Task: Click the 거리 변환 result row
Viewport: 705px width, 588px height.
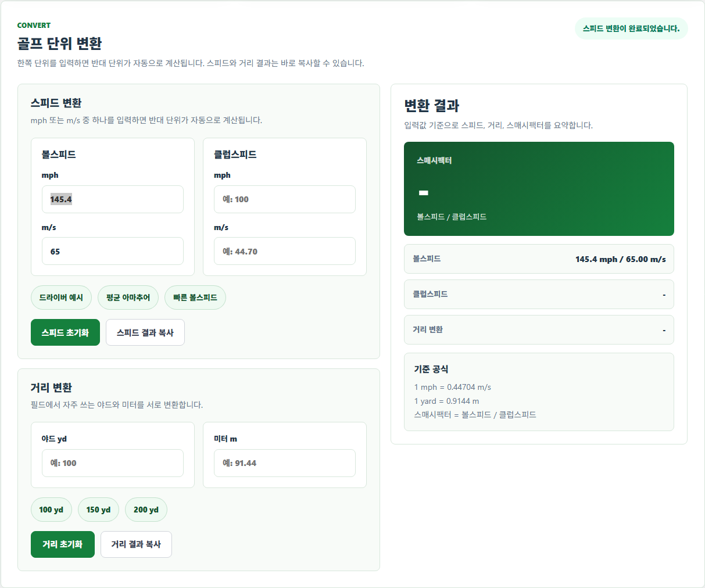Action: 539,329
